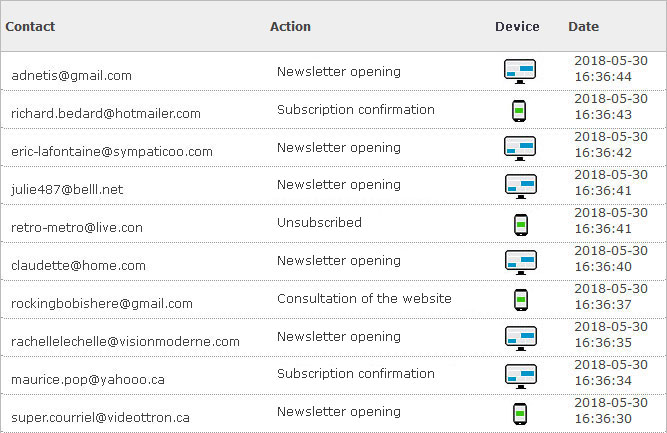Click desktop icon in eric-lafontaine row

coord(519,148)
